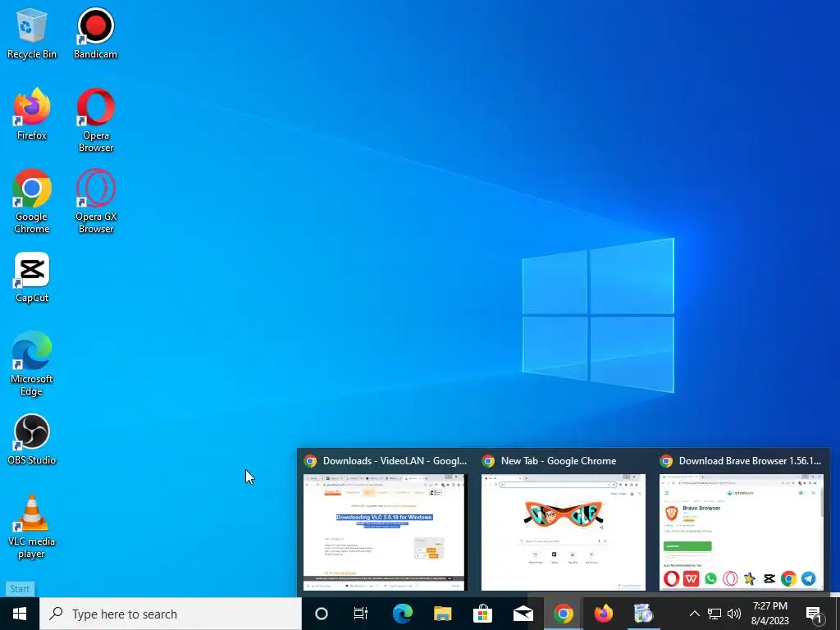Open Task View on the taskbar
840x630 pixels.
click(x=361, y=614)
